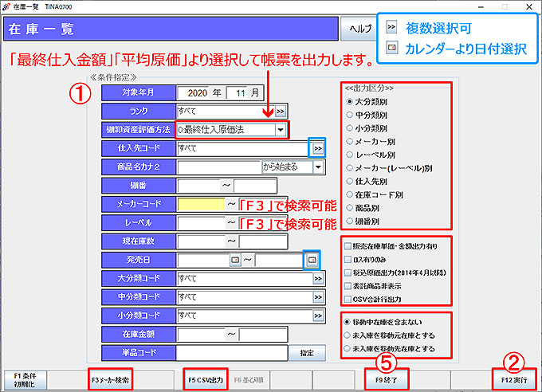Click F3 メーカー検索 button
The height and width of the screenshot is (392, 542).
[x=110, y=380]
